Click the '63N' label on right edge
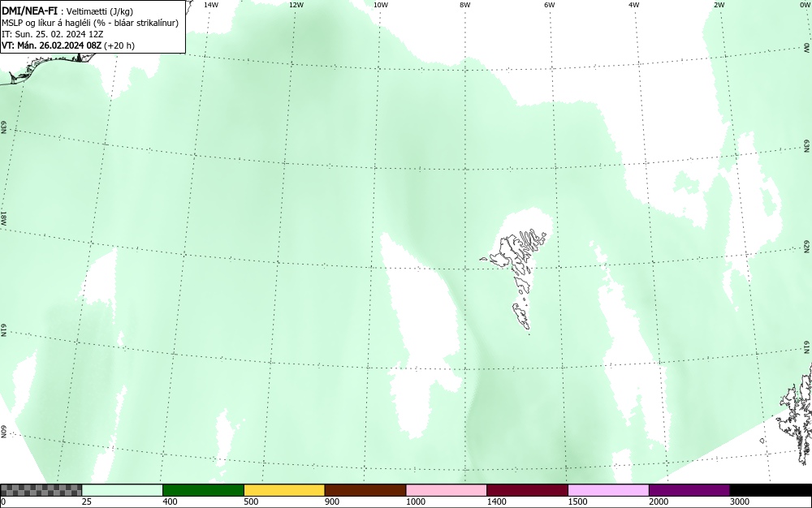812x508 pixels. 807,147
